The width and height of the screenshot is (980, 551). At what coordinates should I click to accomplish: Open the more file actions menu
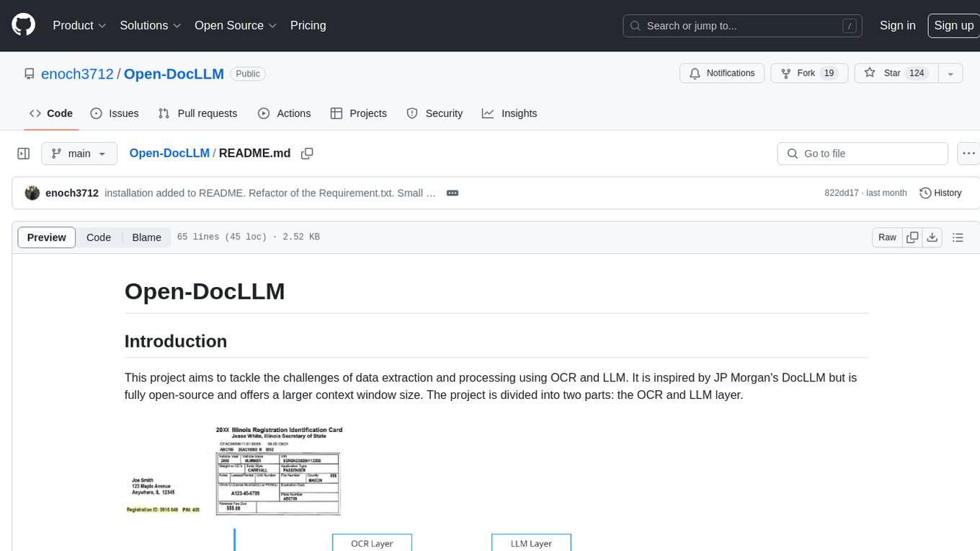(968, 154)
